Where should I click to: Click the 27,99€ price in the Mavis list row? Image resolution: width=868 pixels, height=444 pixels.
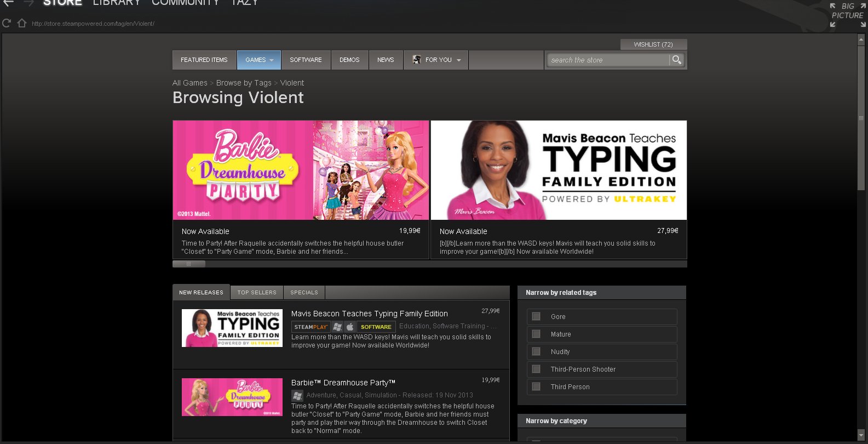tap(491, 311)
